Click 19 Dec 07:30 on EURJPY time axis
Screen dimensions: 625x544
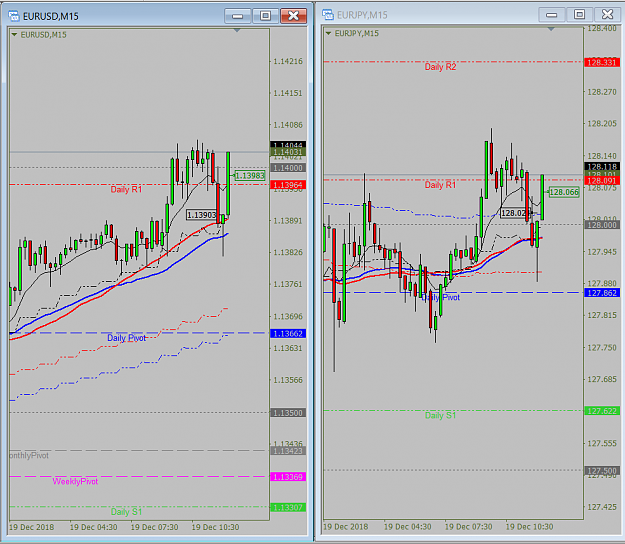click(469, 527)
